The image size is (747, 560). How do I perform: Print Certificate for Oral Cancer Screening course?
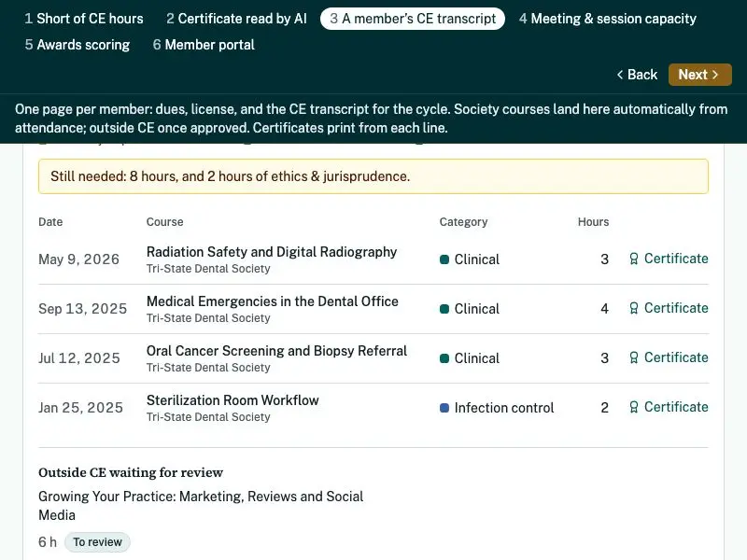(669, 357)
